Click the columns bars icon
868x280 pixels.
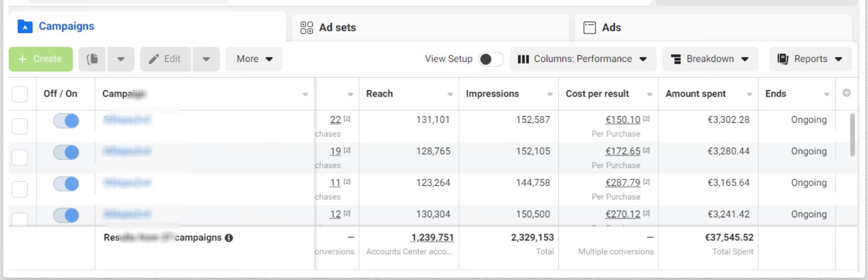523,59
